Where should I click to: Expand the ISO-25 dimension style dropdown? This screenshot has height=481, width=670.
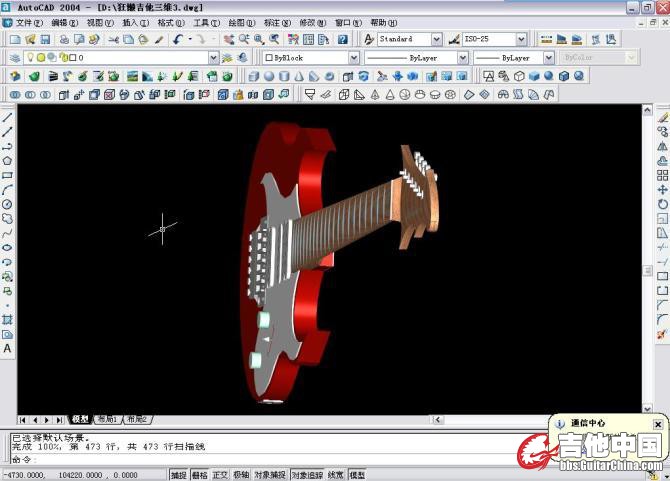pyautogui.click(x=495, y=39)
